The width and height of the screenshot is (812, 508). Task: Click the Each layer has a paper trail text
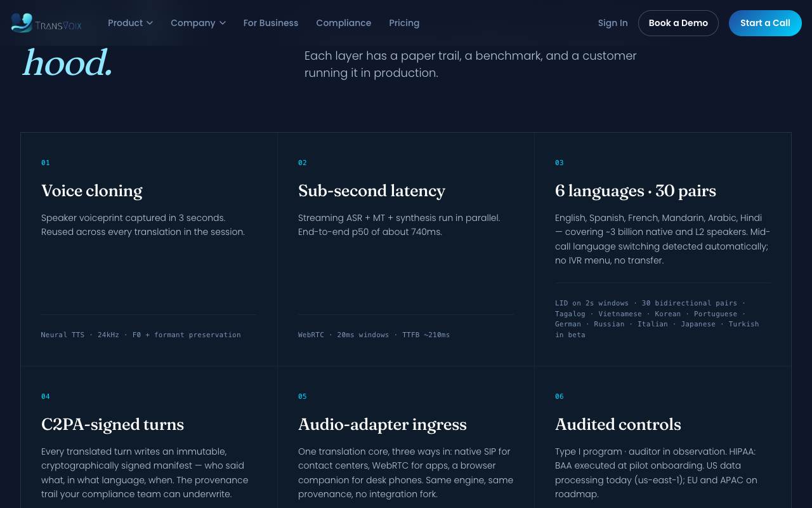471,64
